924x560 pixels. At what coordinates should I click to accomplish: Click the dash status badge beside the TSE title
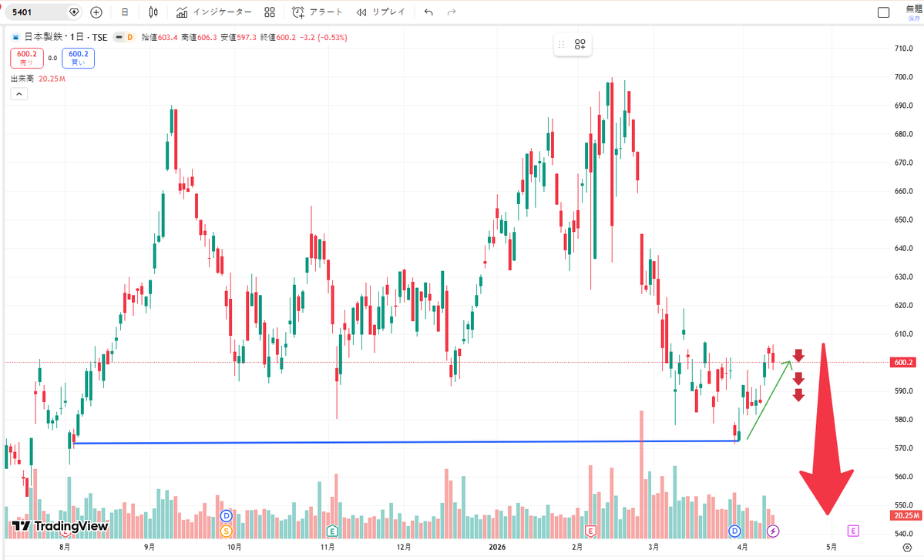click(119, 37)
